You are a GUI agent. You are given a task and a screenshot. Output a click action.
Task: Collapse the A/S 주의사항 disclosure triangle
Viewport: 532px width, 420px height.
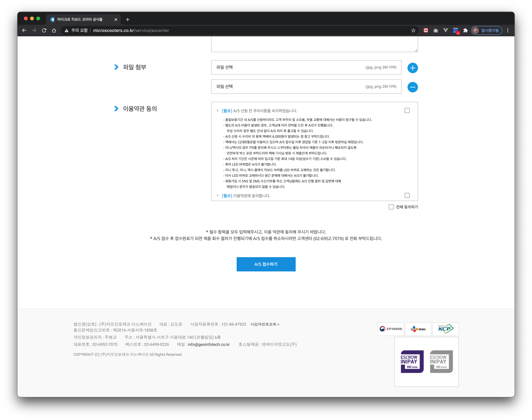(218, 111)
